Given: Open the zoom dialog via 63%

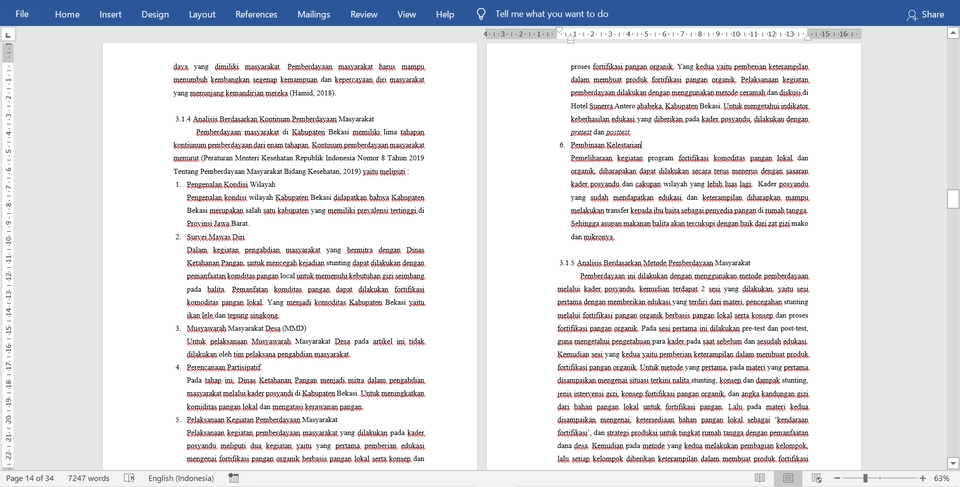Looking at the screenshot, I should click(942, 478).
